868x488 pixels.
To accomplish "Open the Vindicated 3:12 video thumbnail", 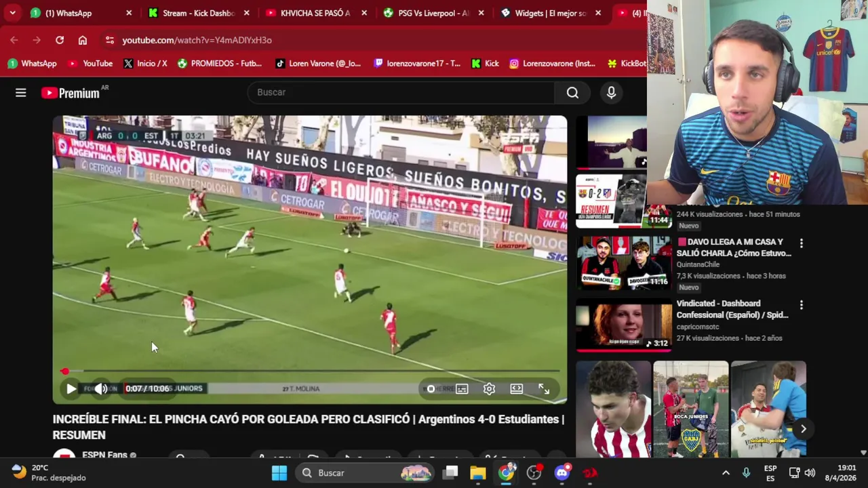I will pos(623,325).
